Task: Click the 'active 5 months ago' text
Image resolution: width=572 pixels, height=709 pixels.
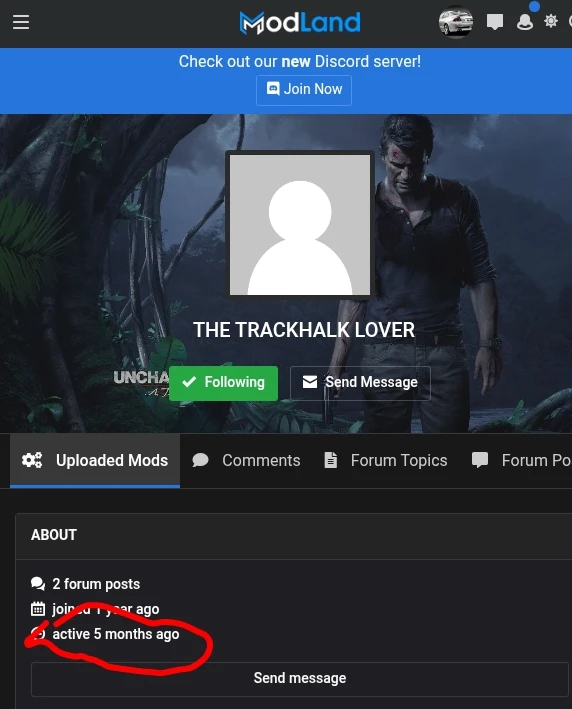Action: tap(116, 634)
